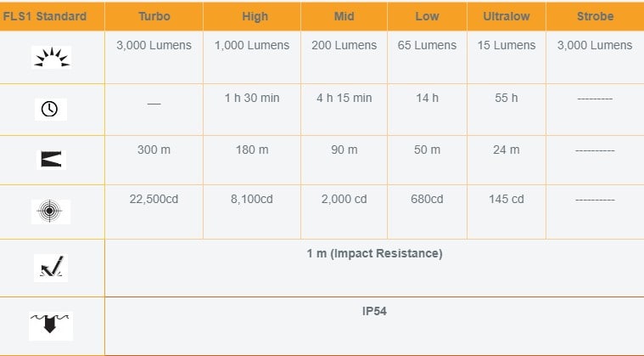Click the runtime clock icon
Viewport: 644px width, 356px height.
(50, 109)
